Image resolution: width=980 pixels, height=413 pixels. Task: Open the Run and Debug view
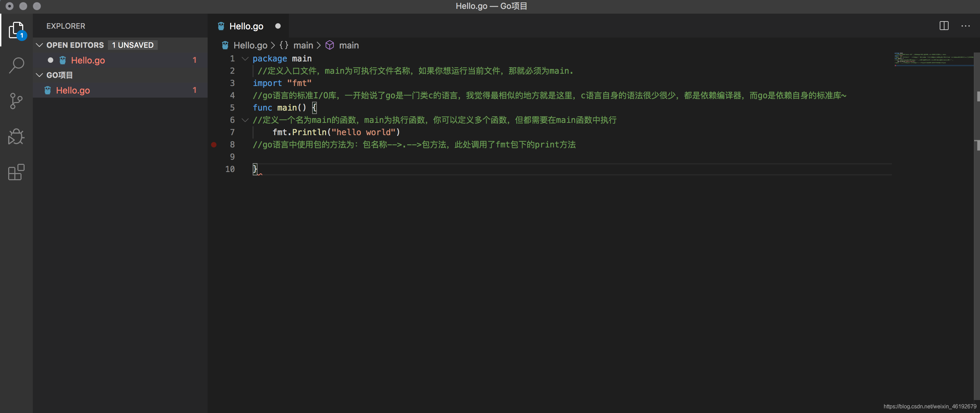click(16, 137)
